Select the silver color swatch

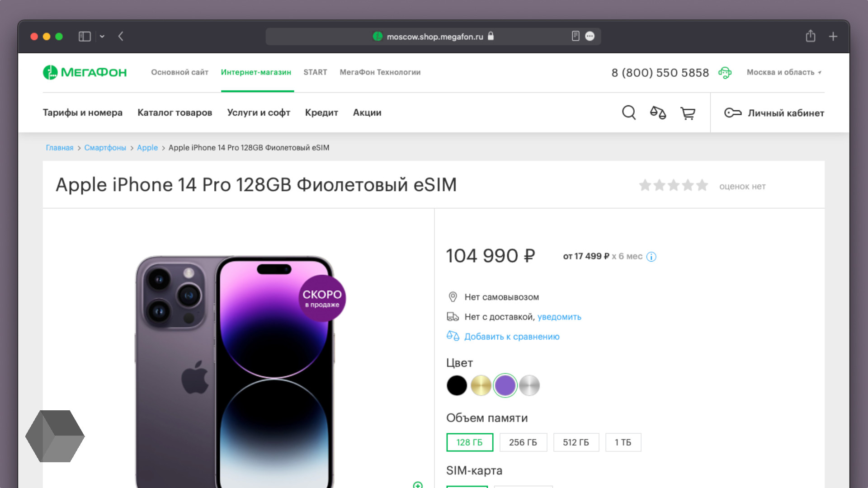click(529, 385)
